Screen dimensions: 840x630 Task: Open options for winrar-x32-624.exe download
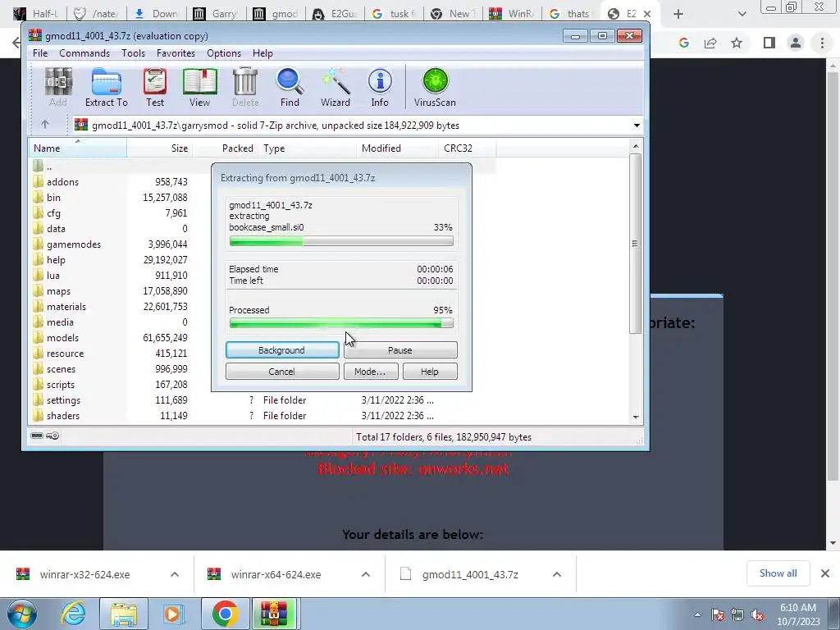[x=175, y=574]
